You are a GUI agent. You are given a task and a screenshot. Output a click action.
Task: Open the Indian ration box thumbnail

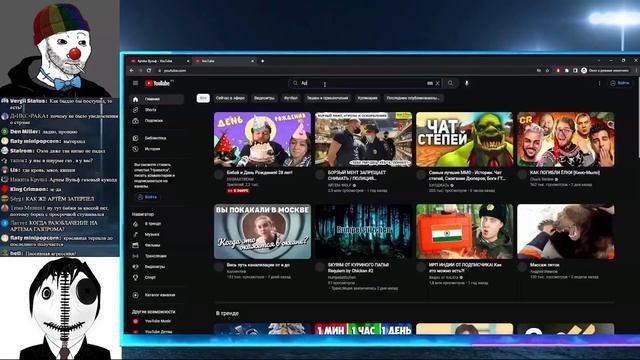[464, 231]
